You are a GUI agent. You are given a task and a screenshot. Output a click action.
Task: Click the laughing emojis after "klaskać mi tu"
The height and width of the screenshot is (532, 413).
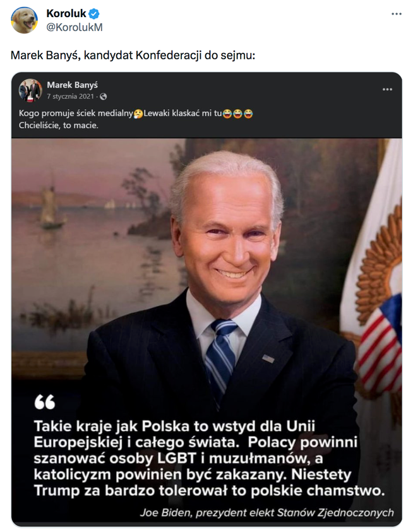coord(238,114)
